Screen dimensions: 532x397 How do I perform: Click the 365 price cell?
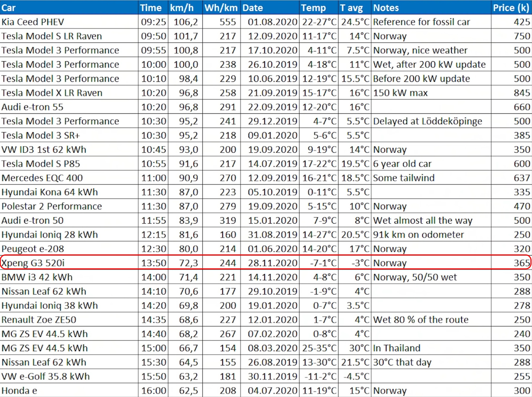click(511, 263)
